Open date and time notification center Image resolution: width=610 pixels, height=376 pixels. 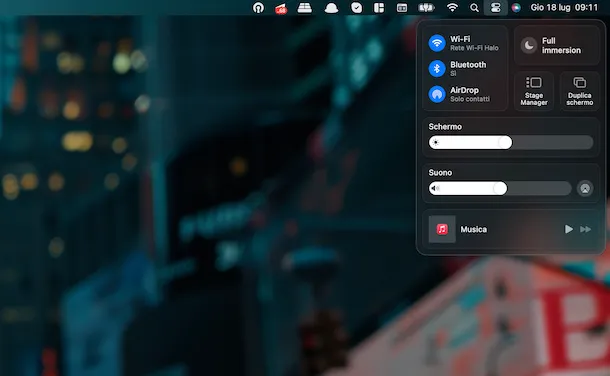point(564,7)
